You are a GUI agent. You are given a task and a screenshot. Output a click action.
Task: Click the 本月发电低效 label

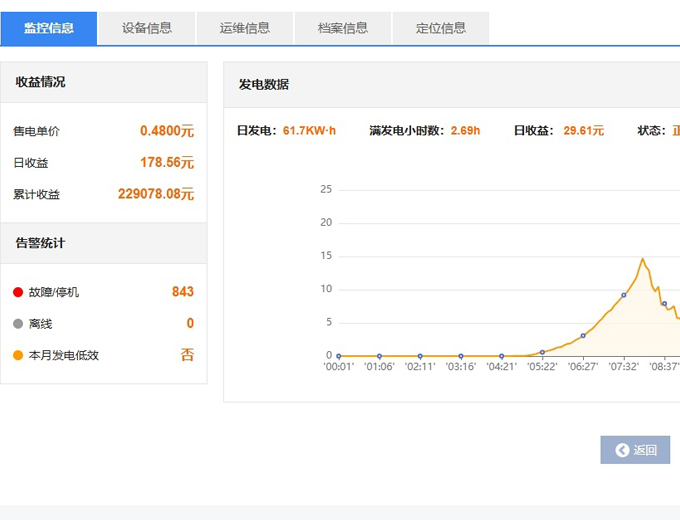(x=64, y=355)
